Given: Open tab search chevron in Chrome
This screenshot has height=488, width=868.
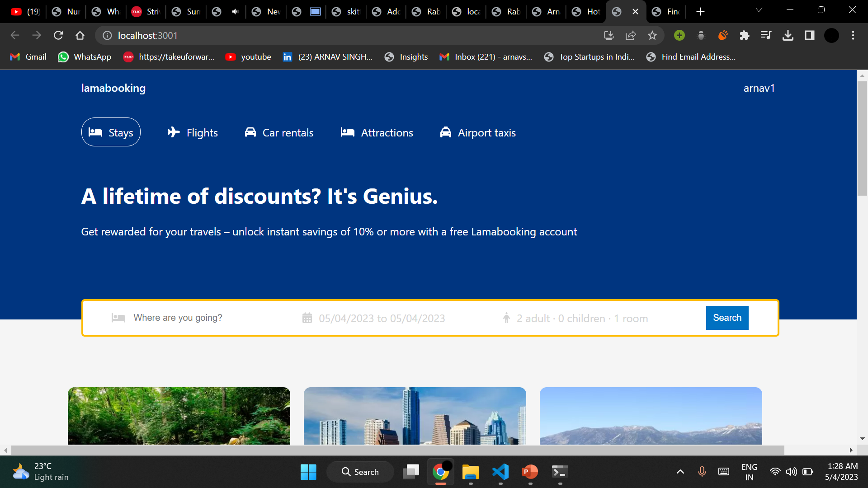Looking at the screenshot, I should point(759,10).
